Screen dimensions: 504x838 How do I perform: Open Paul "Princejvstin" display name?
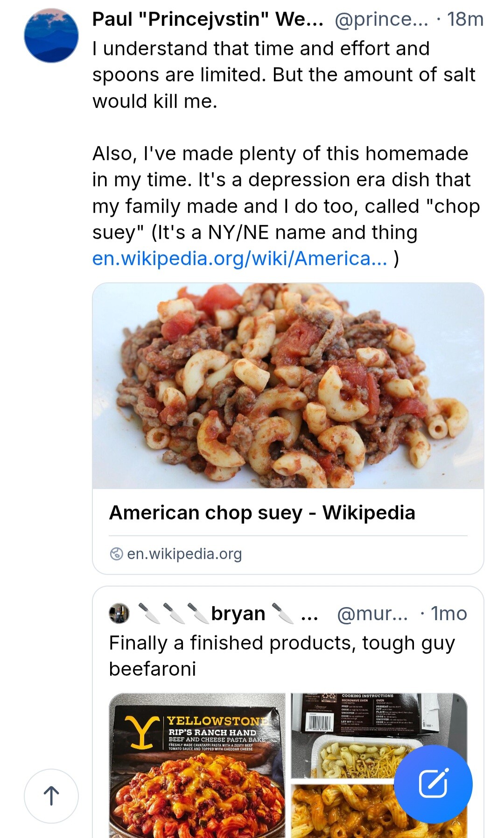tap(207, 20)
